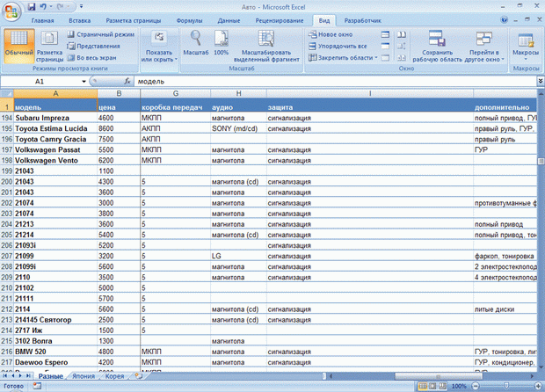This screenshot has width=545, height=392.
Task: Open a Новое окно
Action: [x=331, y=34]
